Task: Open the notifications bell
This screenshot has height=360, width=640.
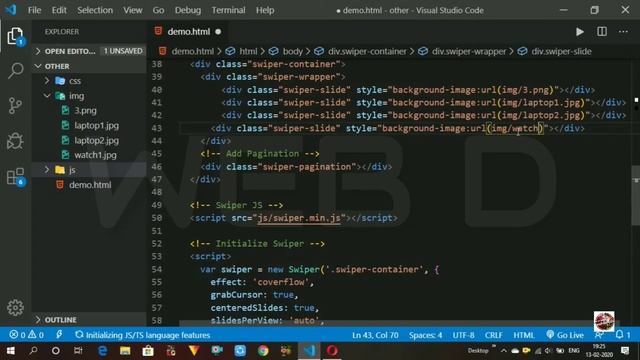Action: click(623, 335)
